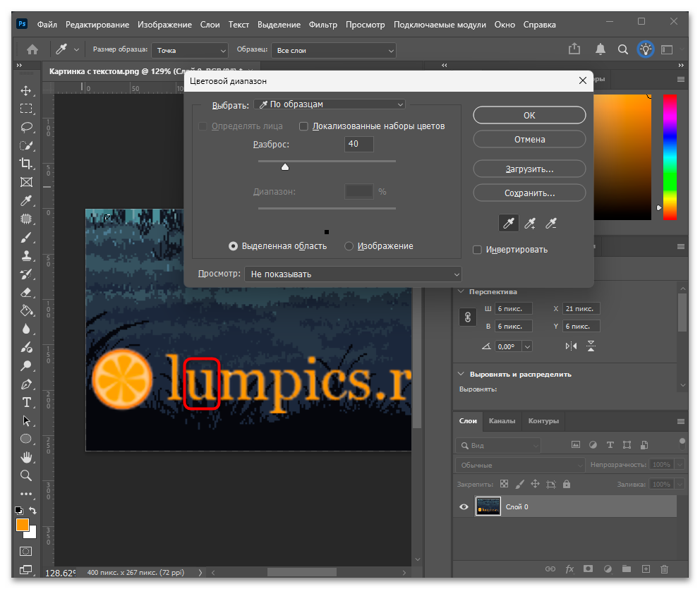Viewport: 700px width, 589px height.
Task: Check the Инвертировать checkbox
Action: point(477,250)
